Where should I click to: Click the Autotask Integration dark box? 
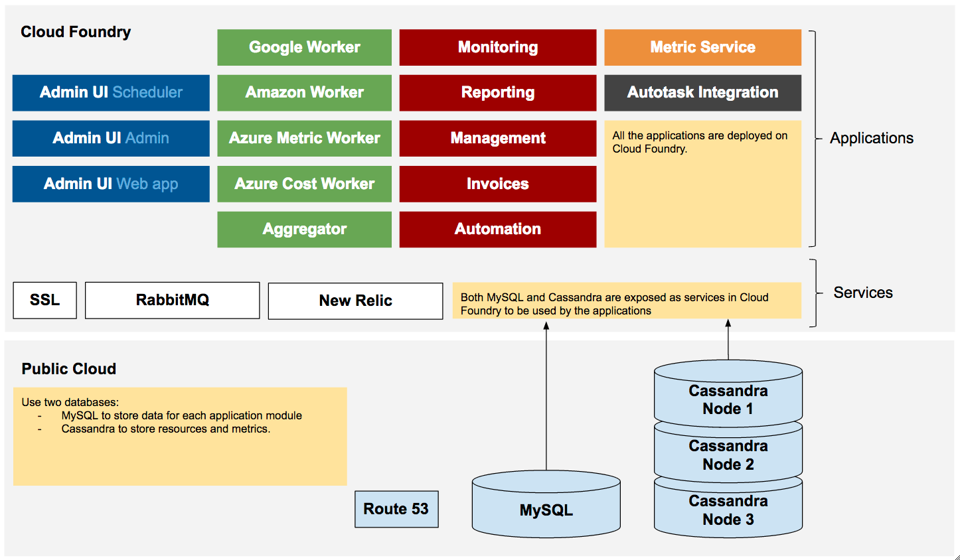click(x=702, y=92)
